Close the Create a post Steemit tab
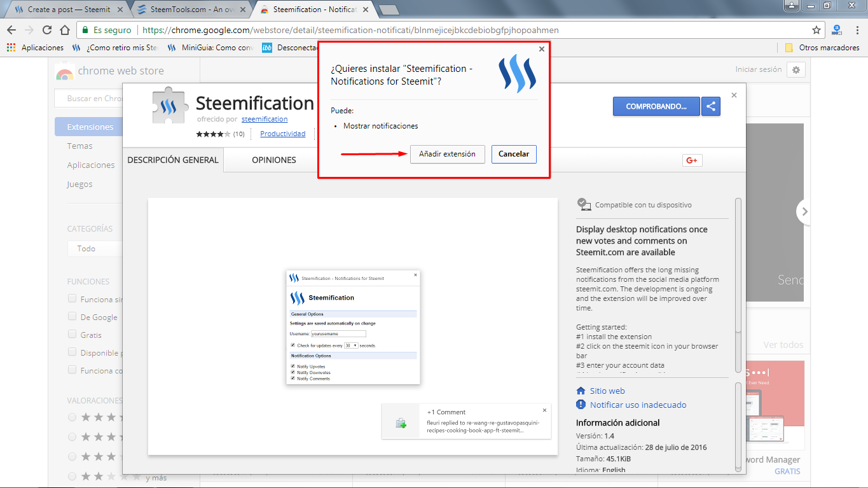868x488 pixels. (x=120, y=10)
